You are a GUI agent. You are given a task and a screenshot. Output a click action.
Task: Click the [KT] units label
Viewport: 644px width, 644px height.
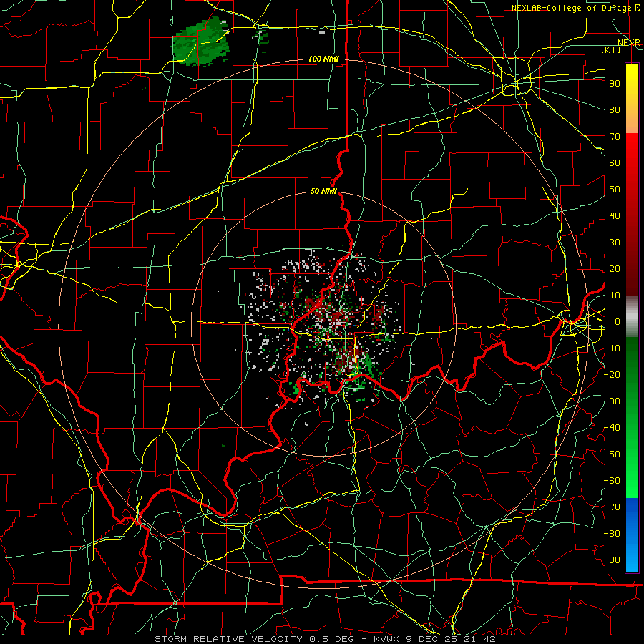[611, 49]
